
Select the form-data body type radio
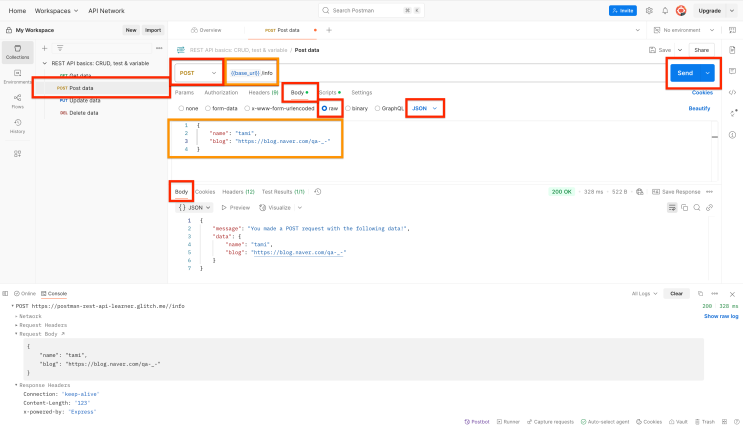[x=208, y=108]
